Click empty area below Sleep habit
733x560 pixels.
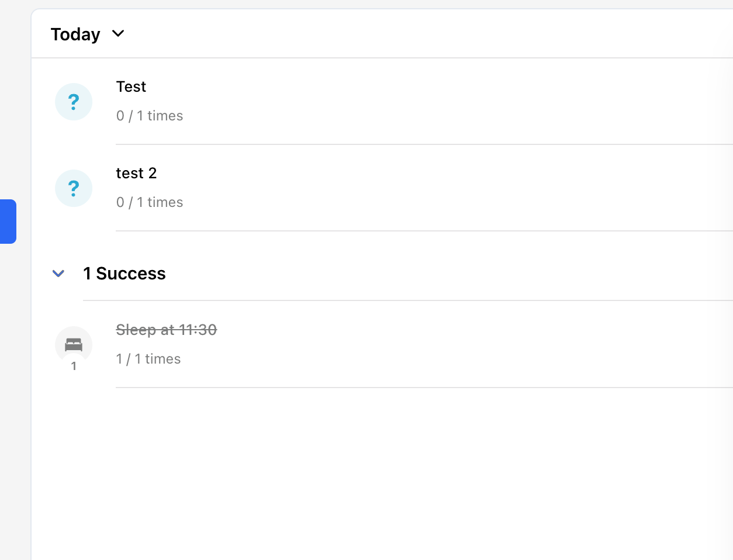382,473
